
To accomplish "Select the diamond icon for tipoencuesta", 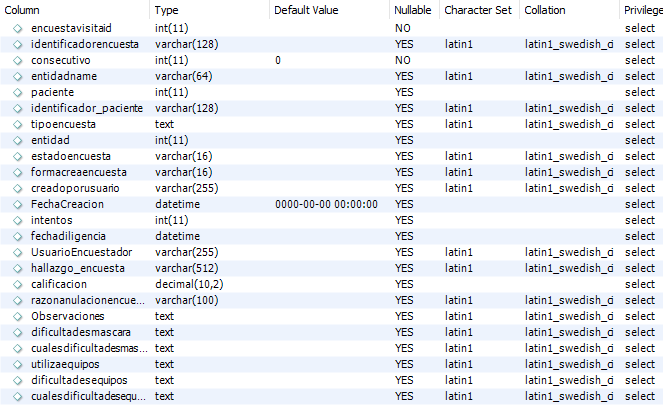I will click(x=17, y=124).
